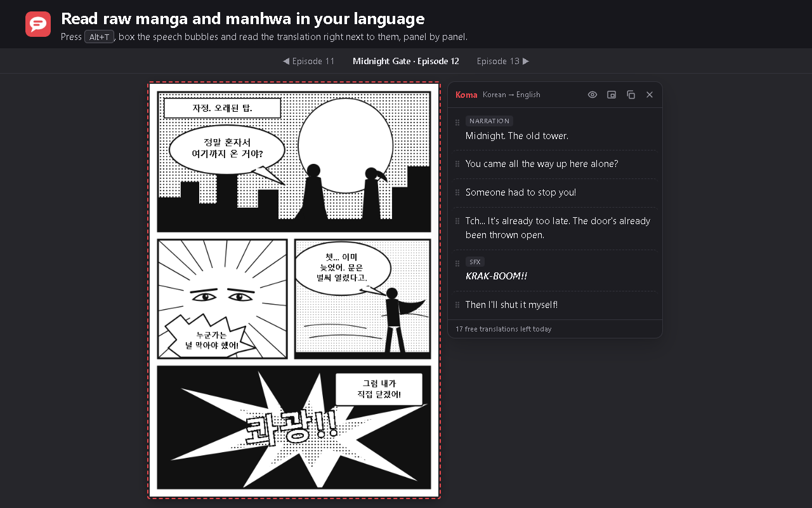The height and width of the screenshot is (508, 812).
Task: Click drag handle beside 'Someone had to stop you!'
Action: pos(457,192)
